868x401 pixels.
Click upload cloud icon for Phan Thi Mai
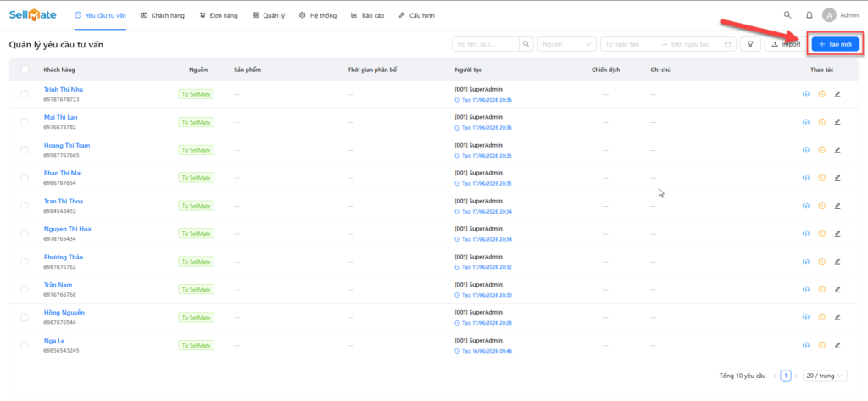coord(806,177)
